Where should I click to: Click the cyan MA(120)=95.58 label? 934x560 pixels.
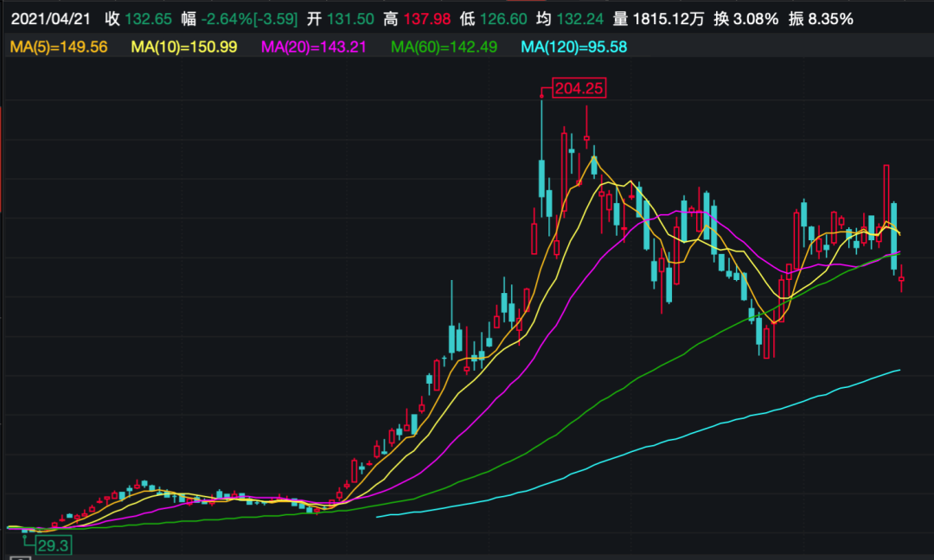(x=574, y=47)
